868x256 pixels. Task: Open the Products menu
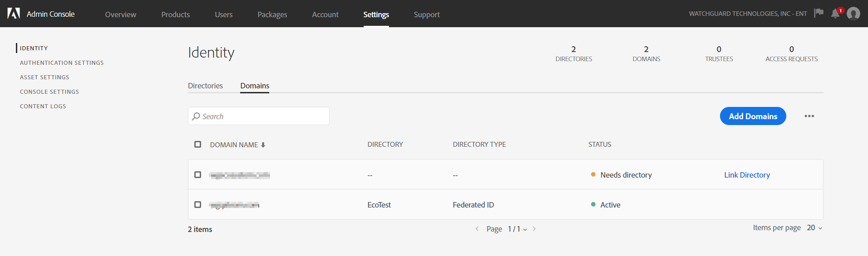tap(175, 14)
